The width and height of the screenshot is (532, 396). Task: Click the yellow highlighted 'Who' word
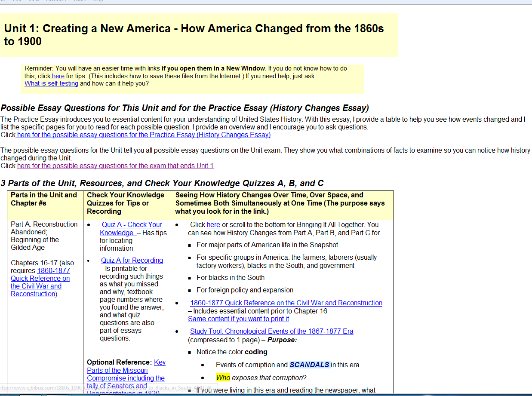pos(223,378)
